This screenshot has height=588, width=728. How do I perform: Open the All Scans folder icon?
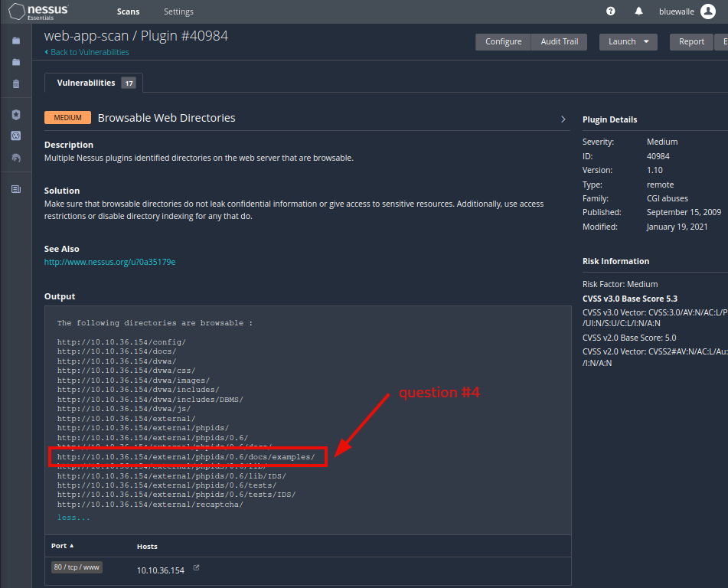tap(15, 63)
